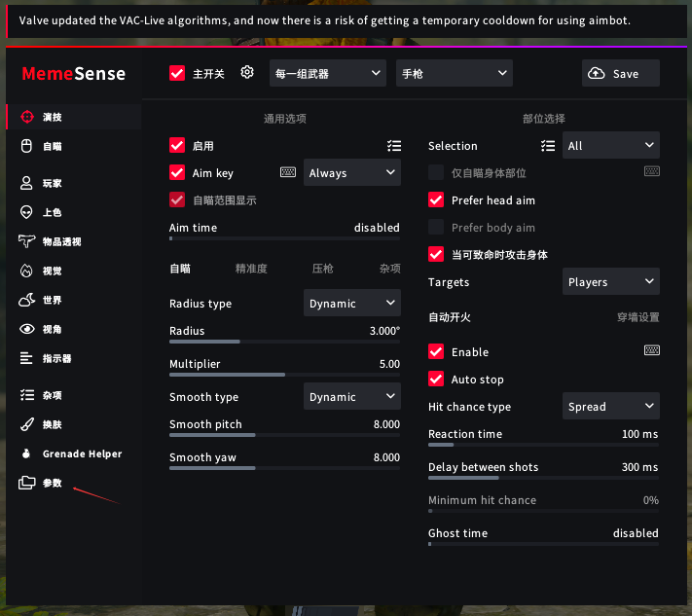Click the Save button
The height and width of the screenshot is (616, 692).
(620, 73)
